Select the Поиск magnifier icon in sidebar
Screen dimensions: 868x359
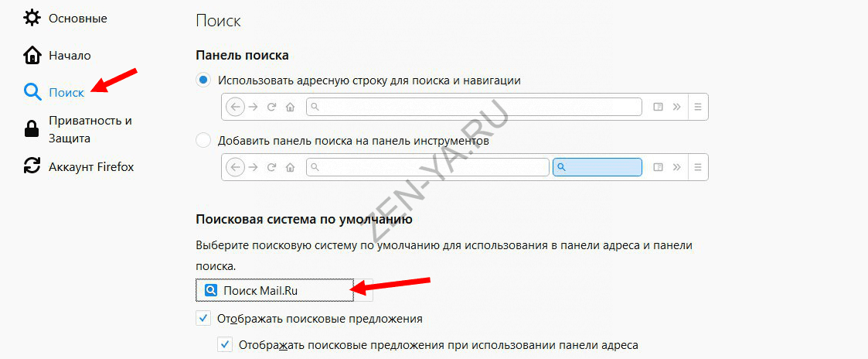pyautogui.click(x=32, y=92)
